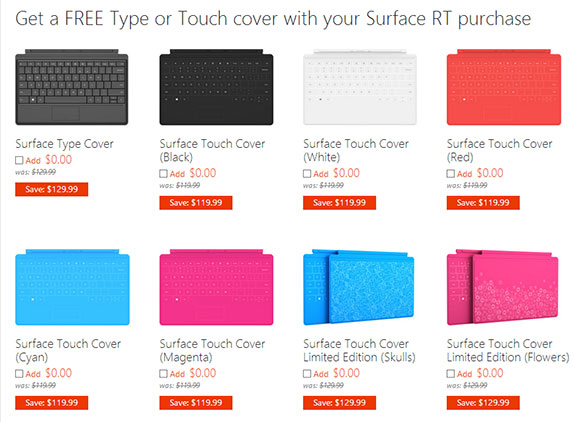
Task: Check Add box for Skulls Limited Edition
Action: pos(307,374)
